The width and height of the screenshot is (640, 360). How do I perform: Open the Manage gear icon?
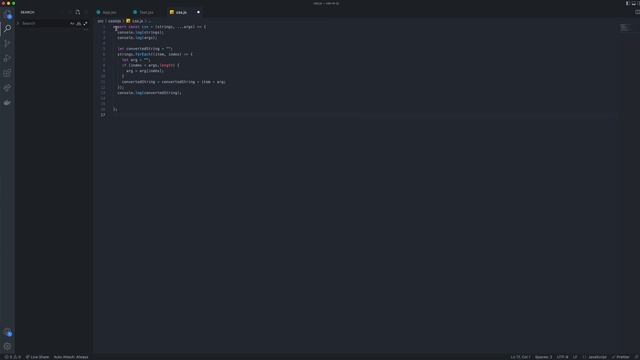[7, 347]
